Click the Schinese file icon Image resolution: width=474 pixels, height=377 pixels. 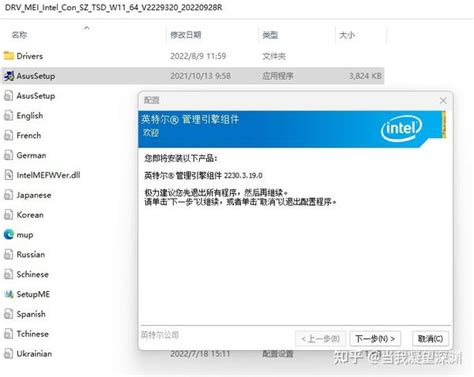[x=8, y=274]
